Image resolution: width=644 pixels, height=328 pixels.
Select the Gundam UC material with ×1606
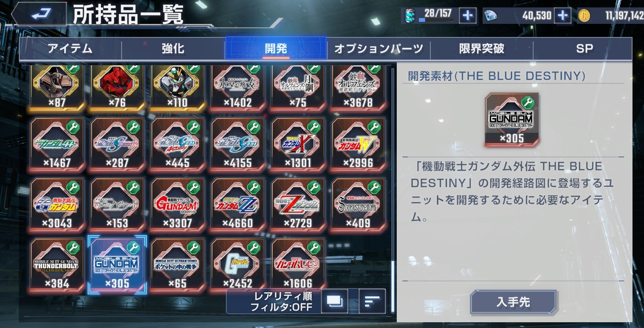click(x=298, y=265)
